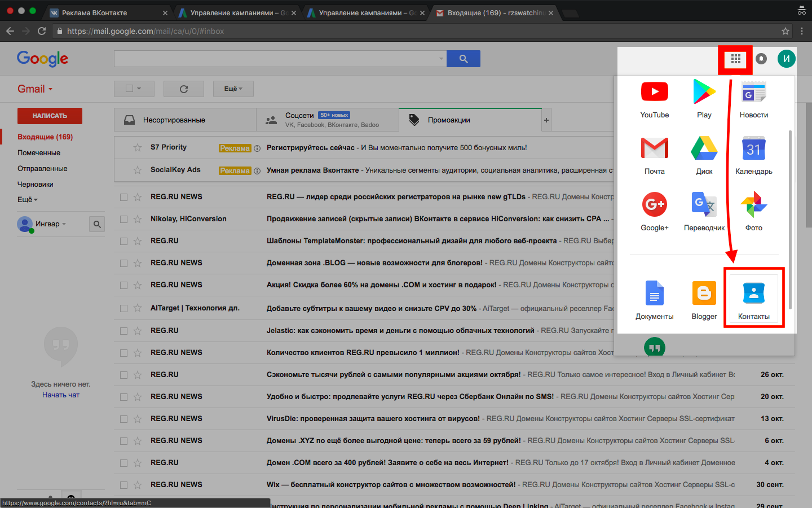The height and width of the screenshot is (508, 812).
Task: Star the Wix конструктор сайтов email
Action: 138,485
